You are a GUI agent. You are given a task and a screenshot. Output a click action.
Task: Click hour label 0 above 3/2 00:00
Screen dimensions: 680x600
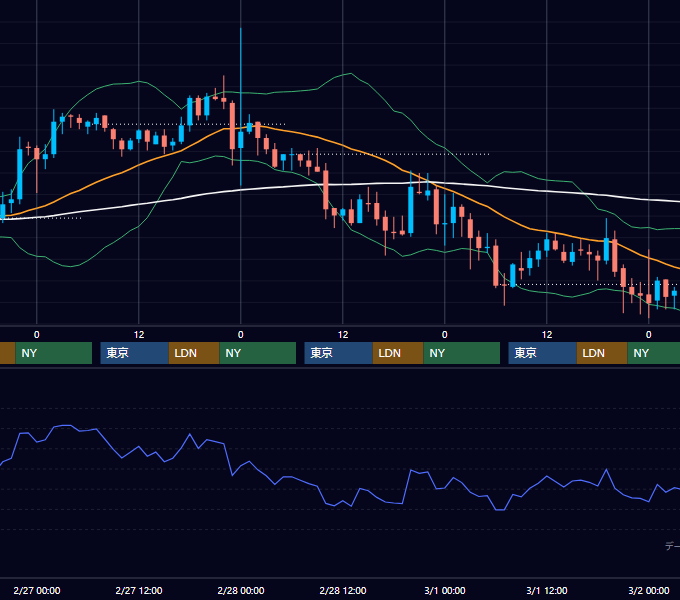coord(649,335)
